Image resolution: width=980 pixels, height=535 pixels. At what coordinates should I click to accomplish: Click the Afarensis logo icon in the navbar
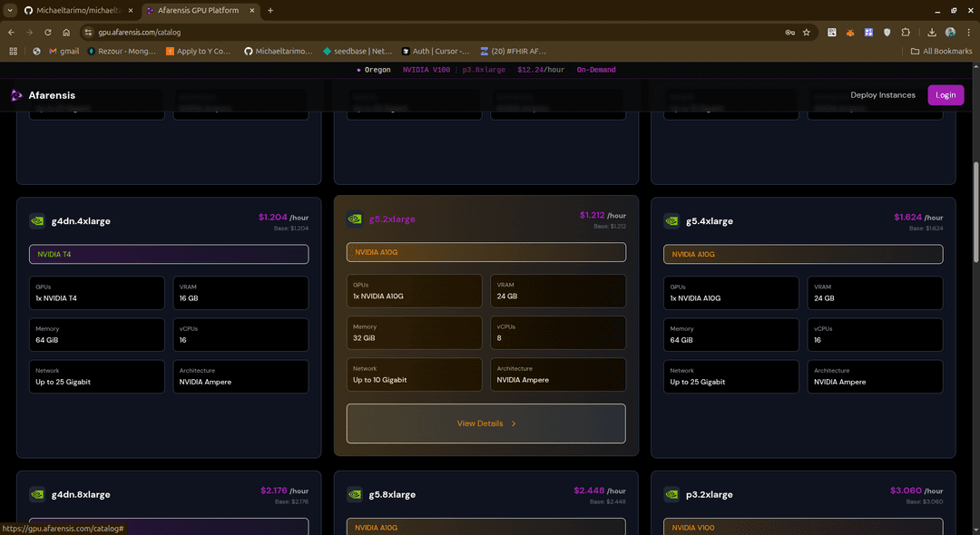15,94
